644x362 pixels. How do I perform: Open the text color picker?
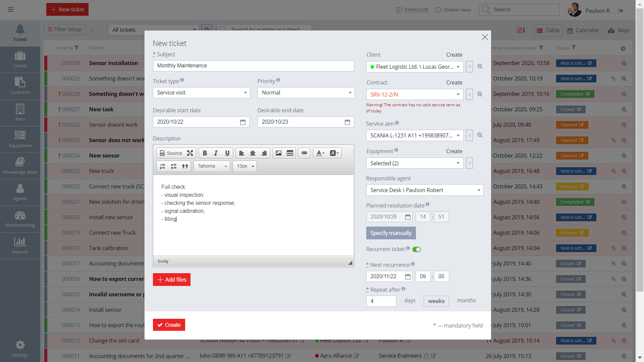(x=320, y=153)
